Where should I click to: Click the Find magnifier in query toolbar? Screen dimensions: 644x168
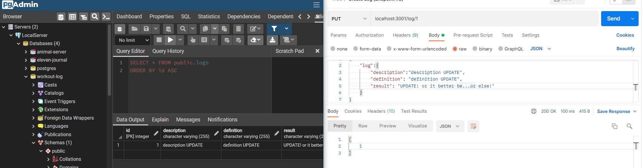coord(183,29)
